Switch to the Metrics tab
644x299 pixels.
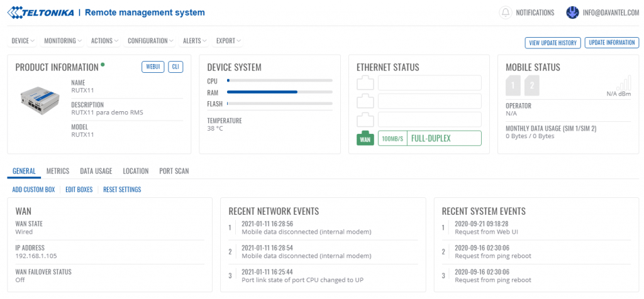pyautogui.click(x=58, y=171)
